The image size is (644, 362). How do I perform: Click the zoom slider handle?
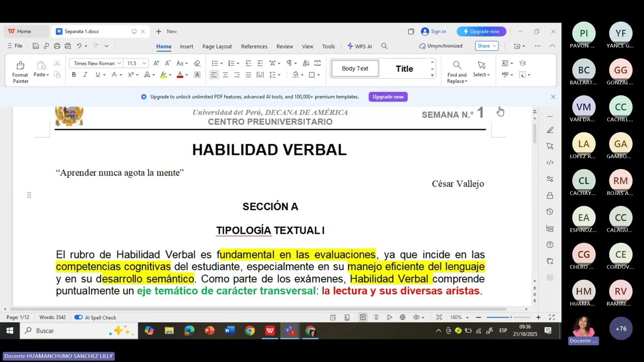click(x=511, y=317)
